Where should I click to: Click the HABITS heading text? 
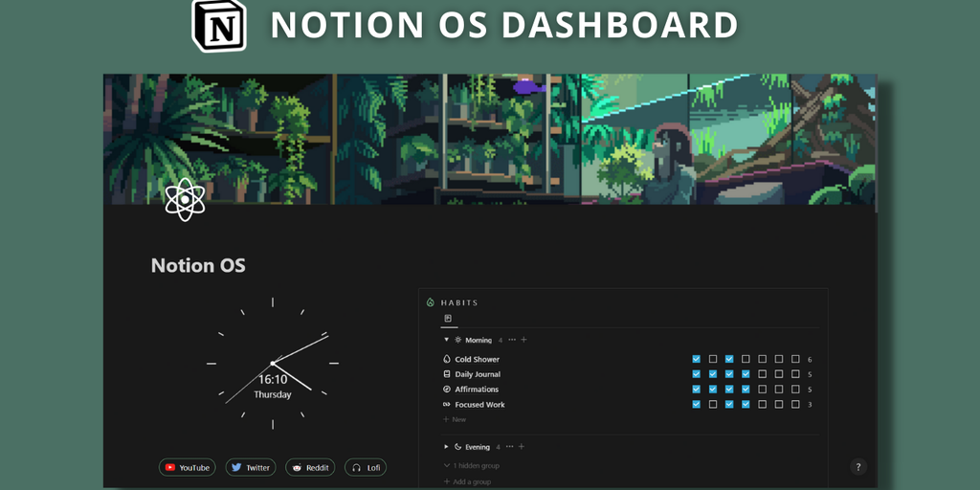[x=459, y=302]
